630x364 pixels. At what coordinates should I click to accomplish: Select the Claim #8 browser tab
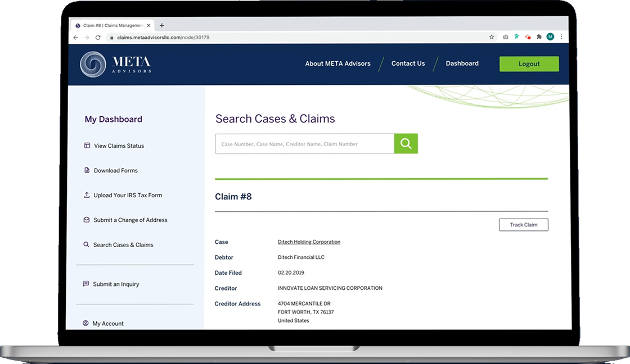pos(113,25)
